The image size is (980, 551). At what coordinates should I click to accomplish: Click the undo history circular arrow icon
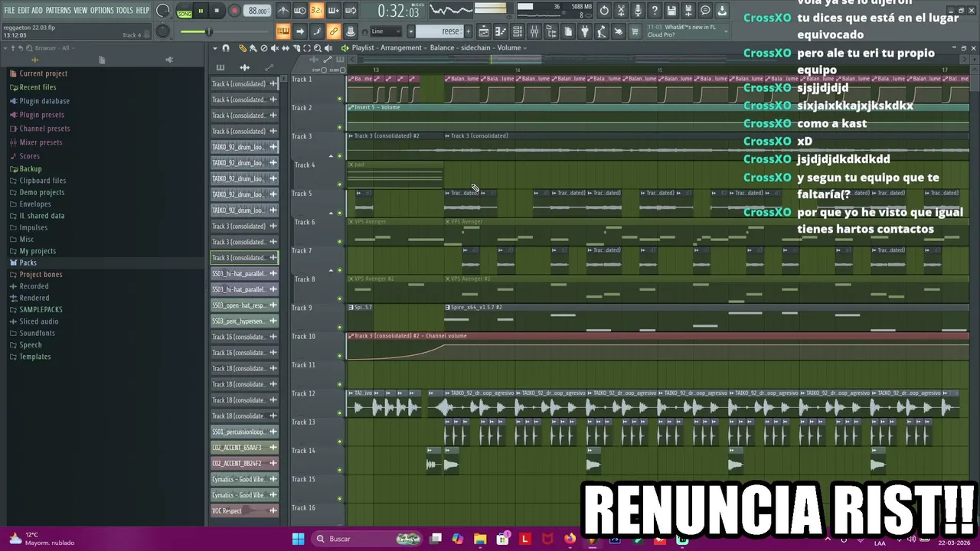[x=604, y=11]
